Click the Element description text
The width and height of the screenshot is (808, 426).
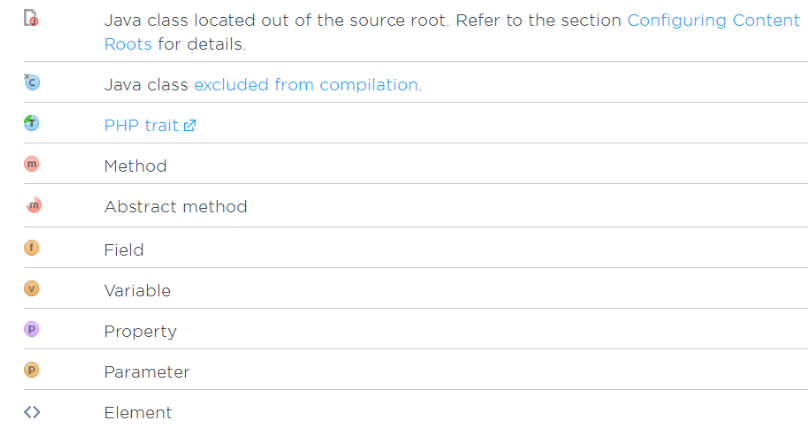[138, 413]
